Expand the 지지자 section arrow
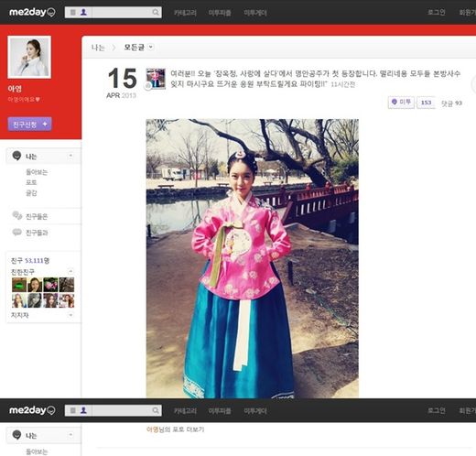The width and height of the screenshot is (476, 456). (70, 315)
